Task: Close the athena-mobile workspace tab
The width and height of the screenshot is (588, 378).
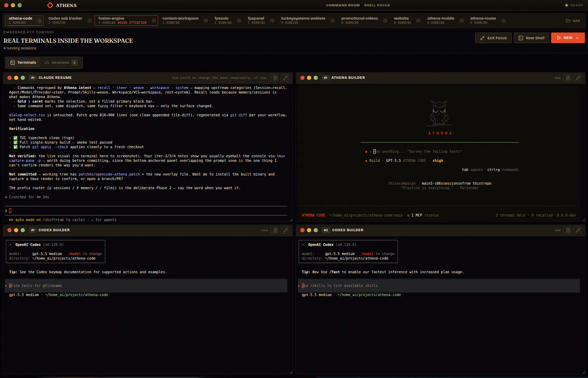Action: 461,21
